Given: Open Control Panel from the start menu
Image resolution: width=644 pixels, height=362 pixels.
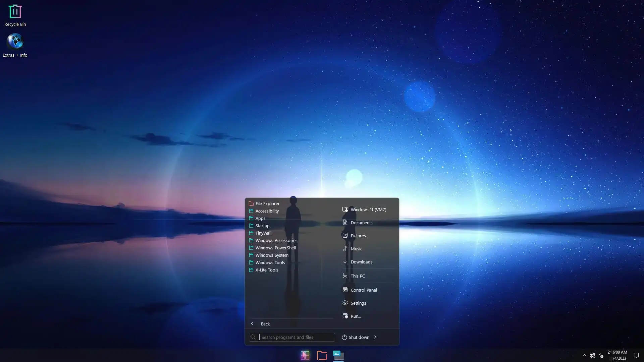Looking at the screenshot, I should point(364,290).
